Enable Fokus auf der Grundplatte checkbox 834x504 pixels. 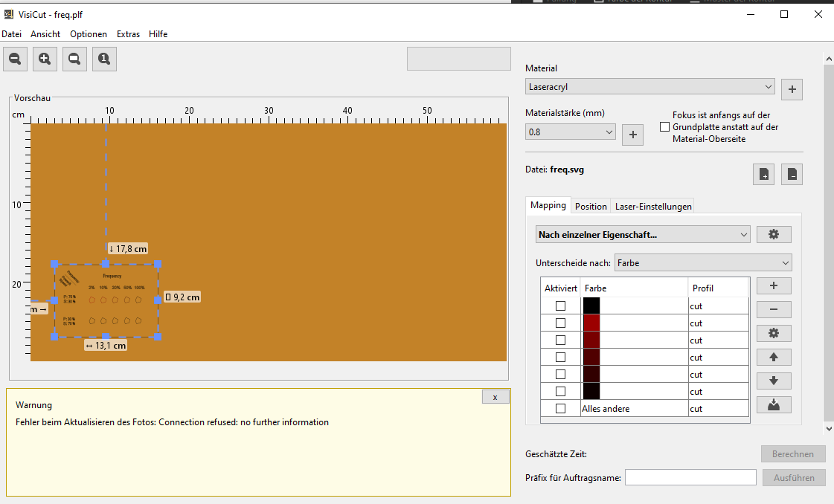tap(664, 126)
